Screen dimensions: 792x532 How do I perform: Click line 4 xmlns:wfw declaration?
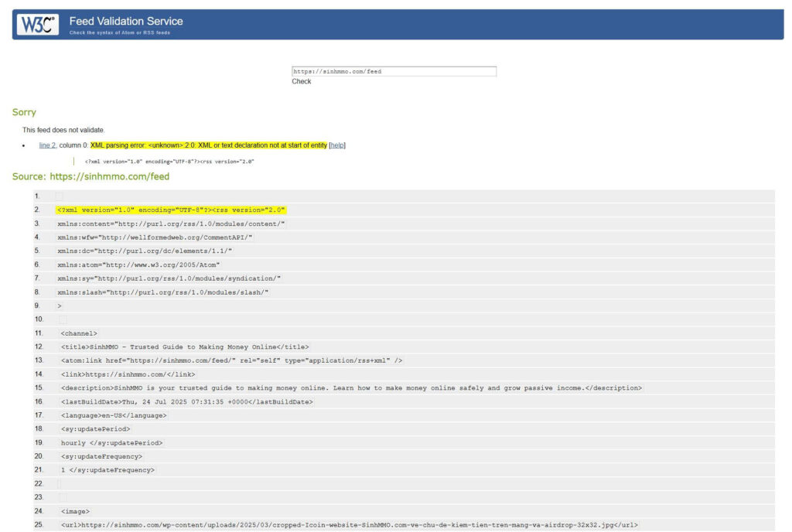click(x=155, y=237)
